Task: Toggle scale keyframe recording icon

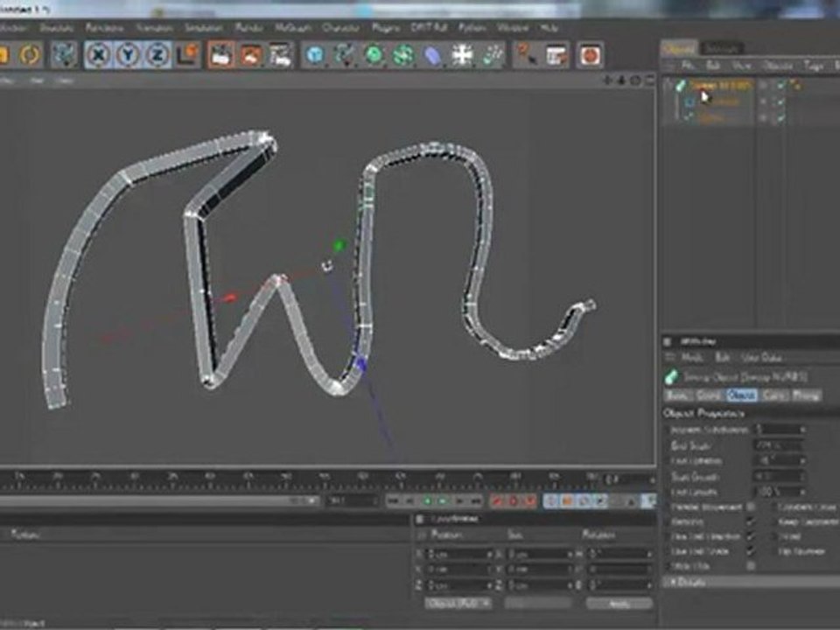Action: [567, 500]
